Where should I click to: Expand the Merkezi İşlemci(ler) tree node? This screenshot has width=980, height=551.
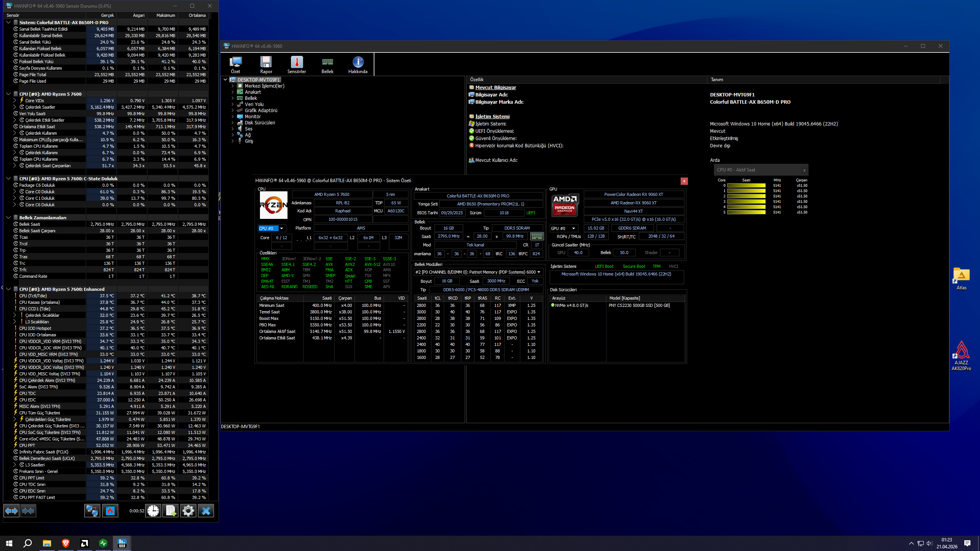click(232, 86)
